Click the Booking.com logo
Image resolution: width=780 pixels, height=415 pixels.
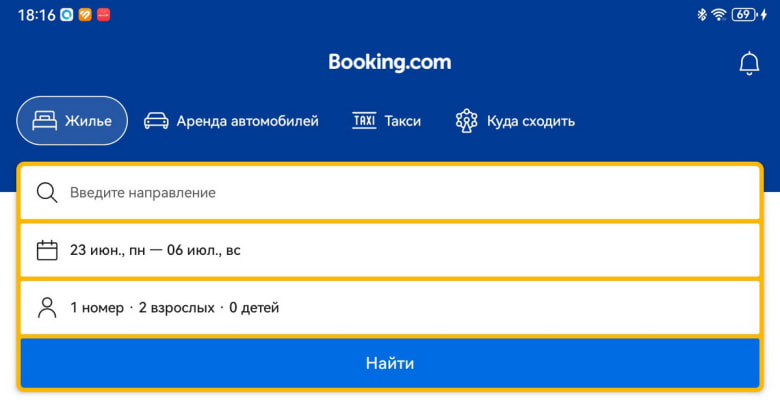tap(390, 62)
